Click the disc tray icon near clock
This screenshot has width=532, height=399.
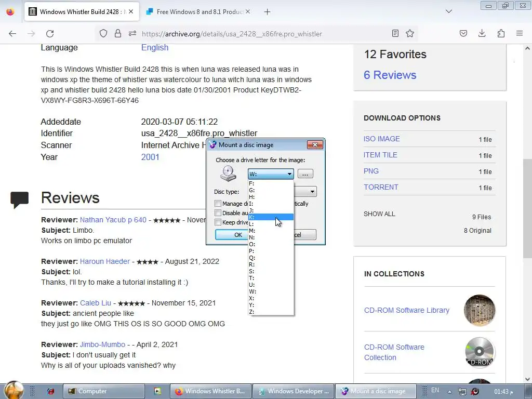[x=475, y=392]
